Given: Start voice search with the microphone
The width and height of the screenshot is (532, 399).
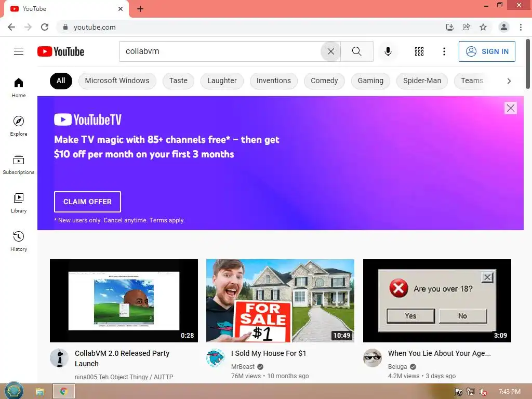Looking at the screenshot, I should (x=388, y=51).
